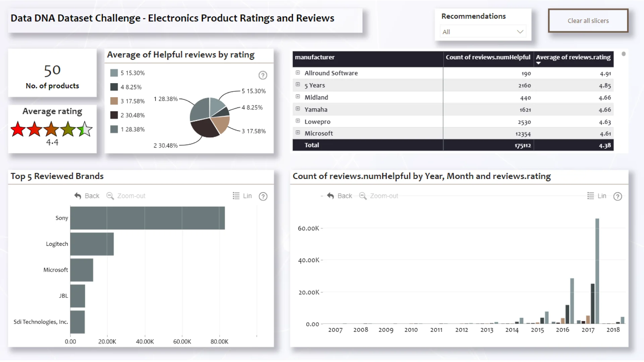Image resolution: width=644 pixels, height=362 pixels.
Task: Click the legend swatch for rating 4
Action: tap(114, 87)
